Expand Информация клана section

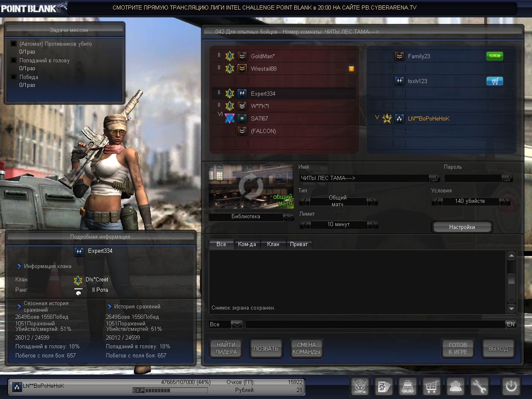(19, 266)
